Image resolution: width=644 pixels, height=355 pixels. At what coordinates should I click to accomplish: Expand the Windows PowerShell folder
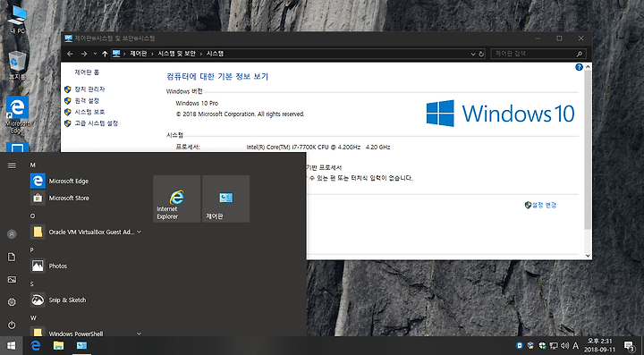[x=86, y=332]
